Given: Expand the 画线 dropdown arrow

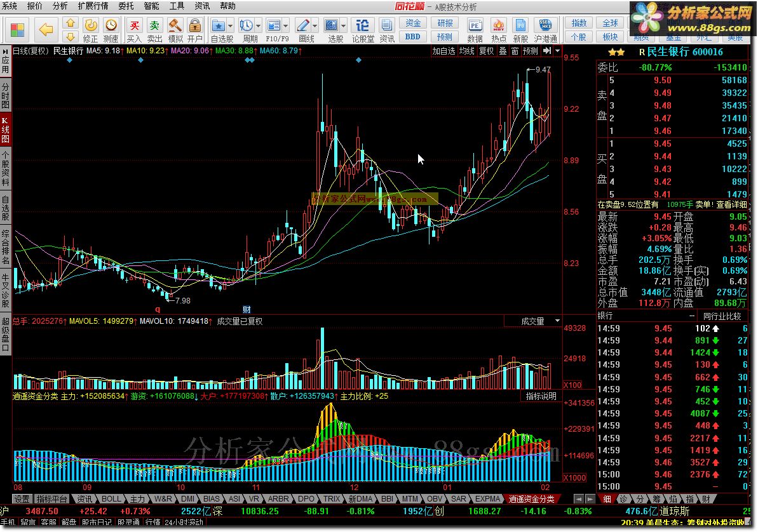Looking at the screenshot, I should [x=315, y=25].
